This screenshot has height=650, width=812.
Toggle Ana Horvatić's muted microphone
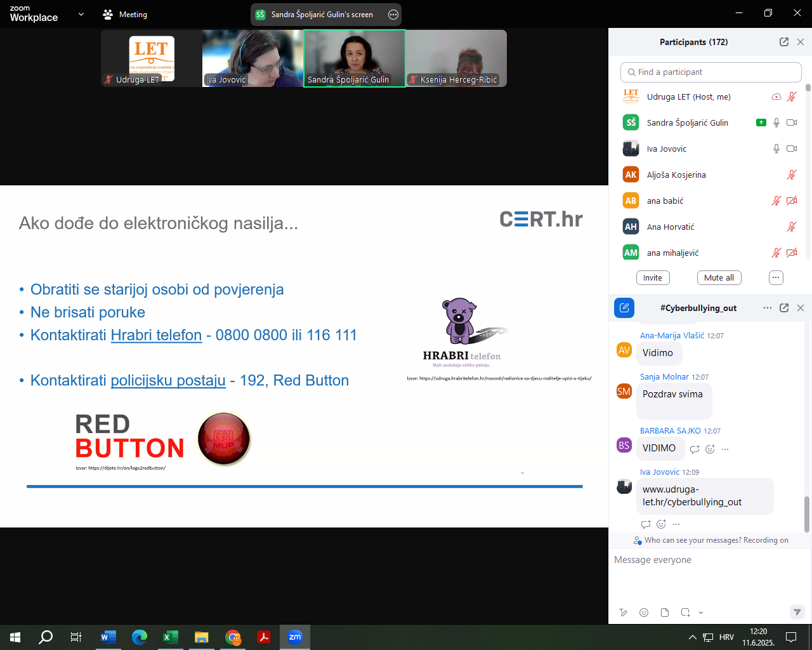pos(792,227)
